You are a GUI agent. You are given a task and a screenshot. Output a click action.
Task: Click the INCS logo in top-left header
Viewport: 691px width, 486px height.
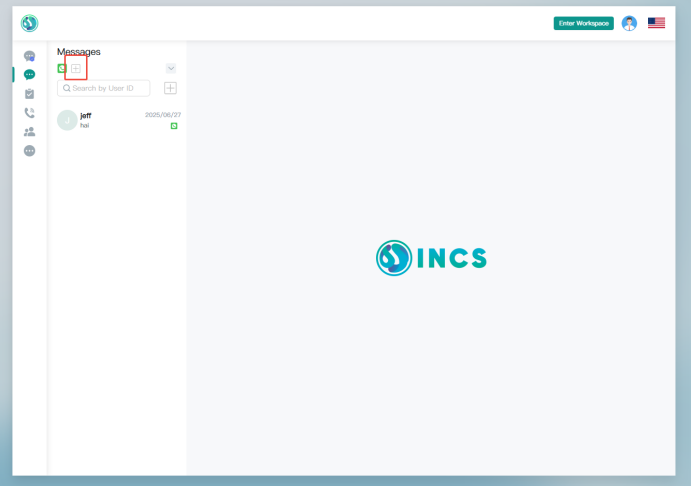[30, 23]
